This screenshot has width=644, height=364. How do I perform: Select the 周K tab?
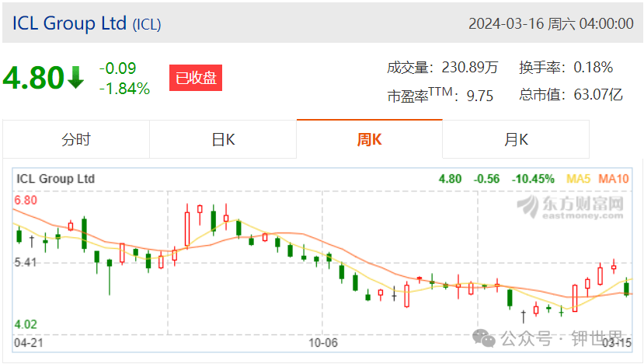pyautogui.click(x=369, y=139)
